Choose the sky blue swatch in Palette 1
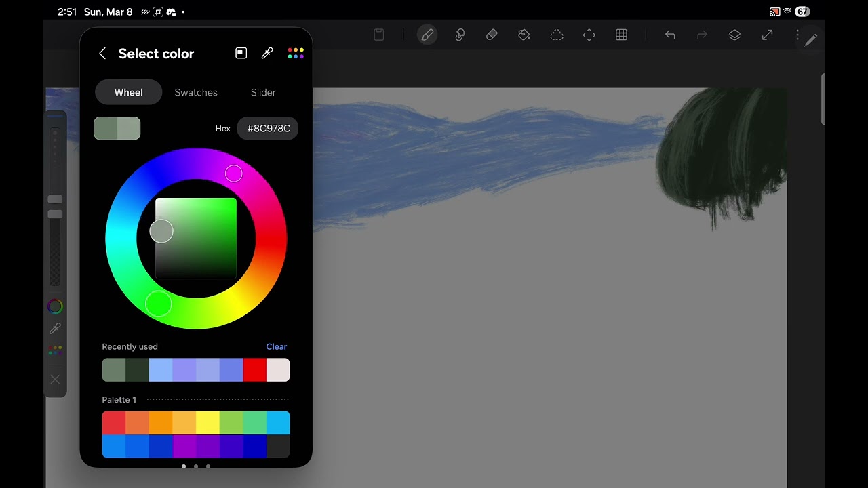 pyautogui.click(x=278, y=423)
